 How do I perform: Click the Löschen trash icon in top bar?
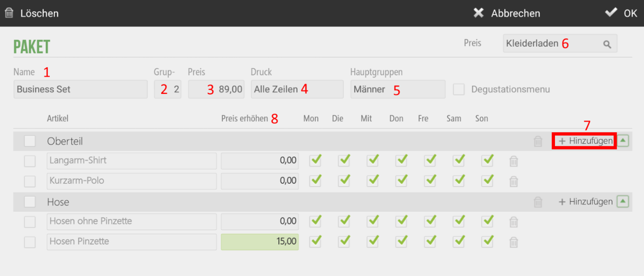tap(9, 13)
